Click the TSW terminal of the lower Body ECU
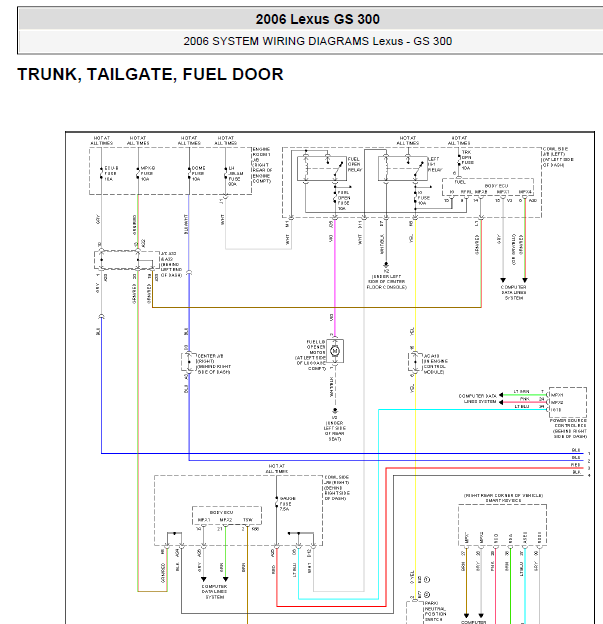Screen dimensions: 603x624 coord(248,520)
